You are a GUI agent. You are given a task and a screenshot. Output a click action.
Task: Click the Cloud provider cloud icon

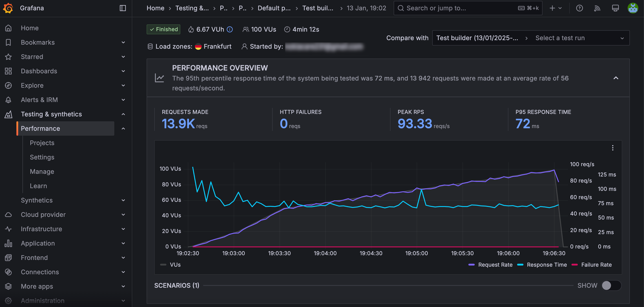pos(8,215)
